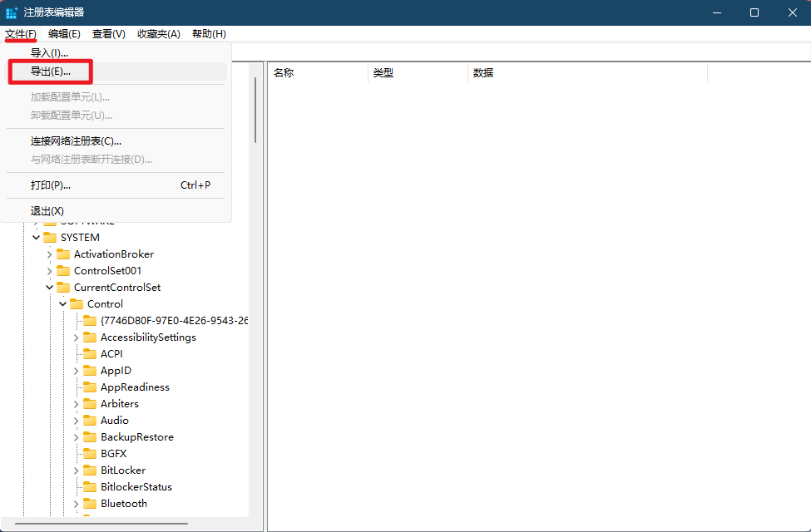Select 连接网络注册表(C)... menu entry

tap(76, 141)
